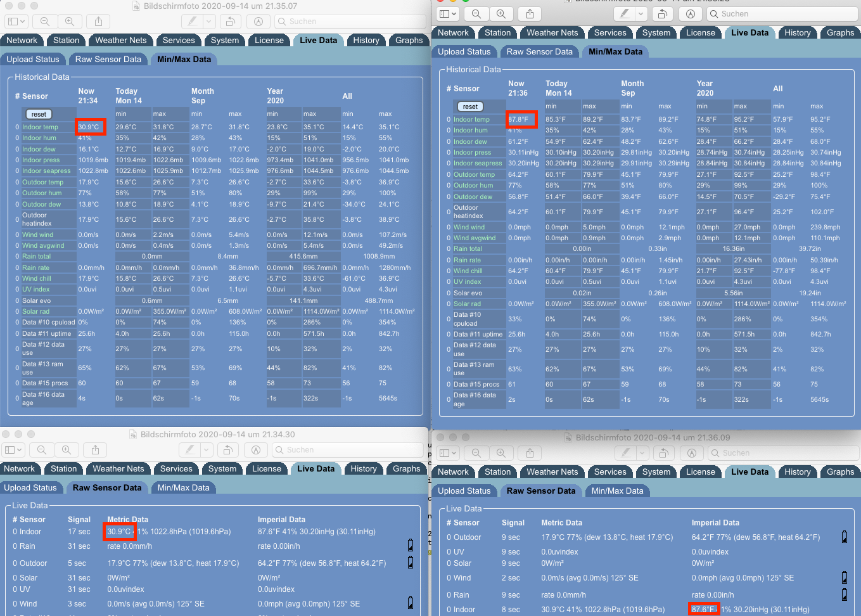Zoom in within the 21.35.07 Preview window
Viewport: 861px width, 616px height.
[70, 21]
